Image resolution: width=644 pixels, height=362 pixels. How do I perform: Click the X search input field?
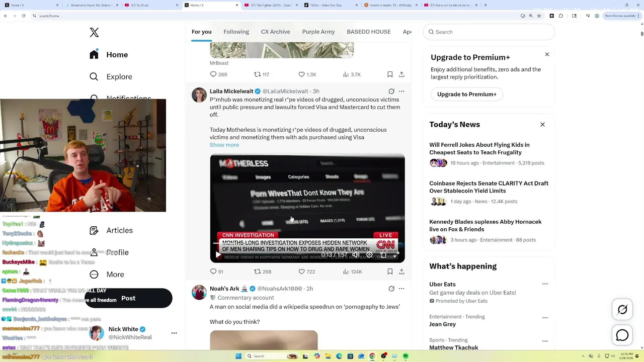(x=489, y=32)
